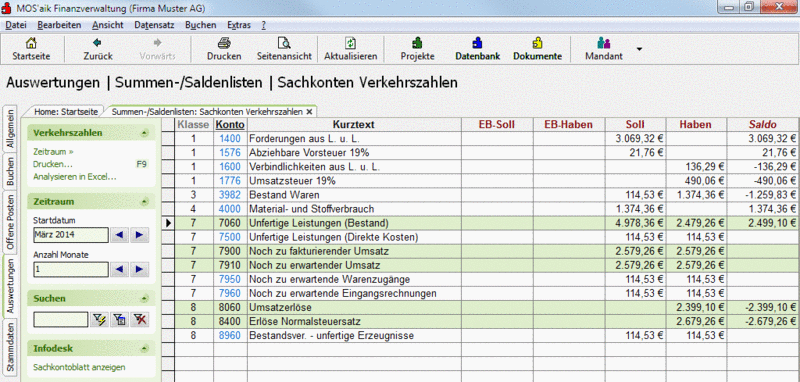
Task: Increase Startdatum with right arrow
Action: point(139,235)
